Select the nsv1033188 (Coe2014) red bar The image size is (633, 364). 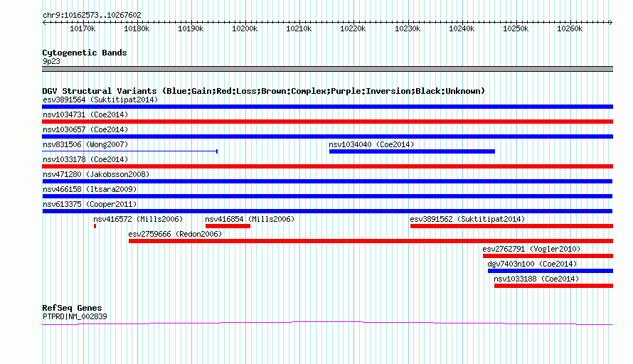click(553, 286)
